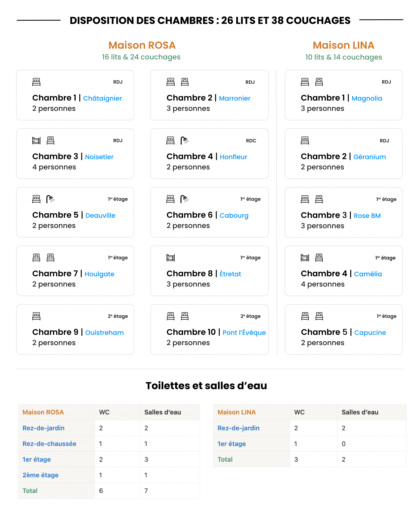Click the Pont l'Évêque room name
The width and height of the screenshot is (420, 515).
pos(244,333)
